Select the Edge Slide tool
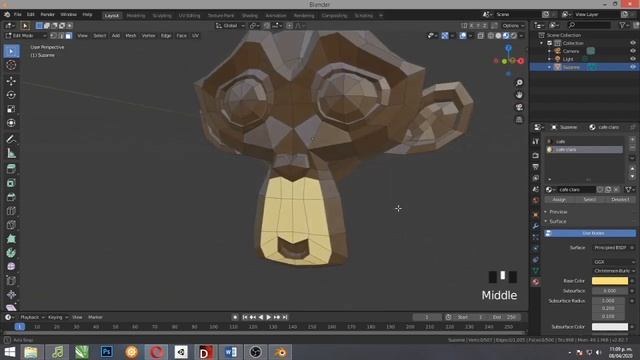Screen dimensions: 640x360 [x=11, y=281]
